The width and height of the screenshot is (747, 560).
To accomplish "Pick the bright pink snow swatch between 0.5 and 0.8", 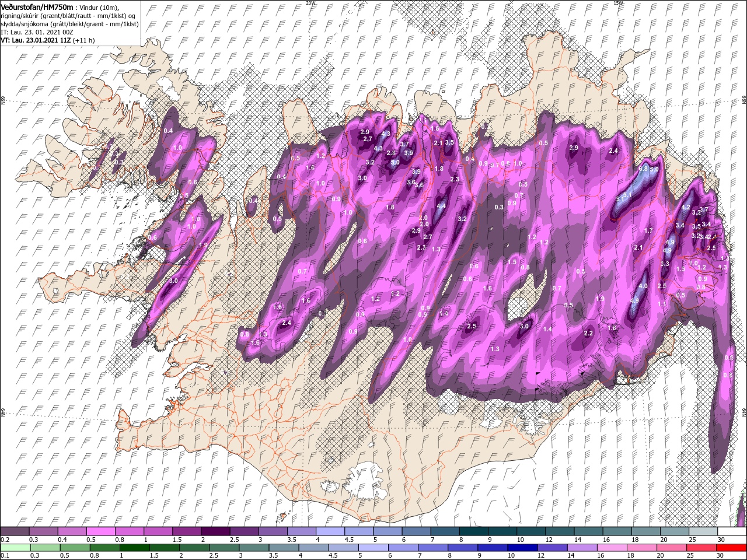I will pyautogui.click(x=101, y=531).
